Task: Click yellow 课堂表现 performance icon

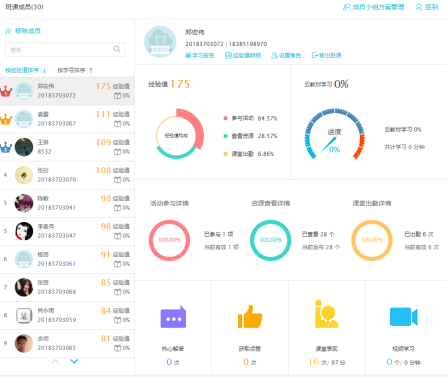Action: click(x=326, y=314)
